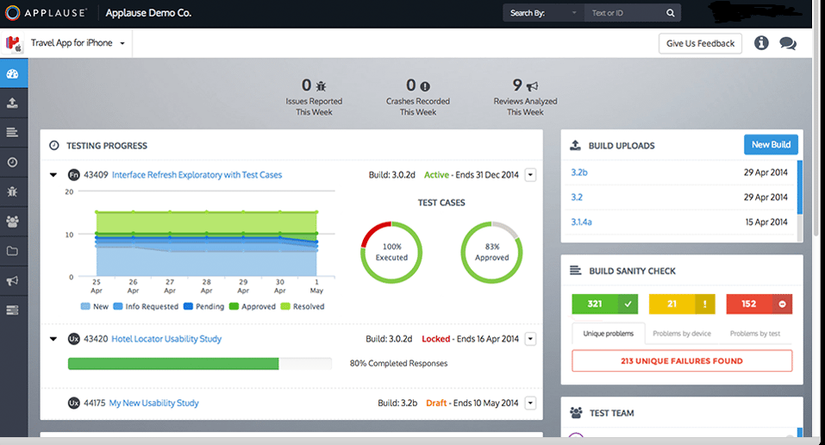
Task: Open the server stack sidebar icon
Action: click(x=13, y=310)
